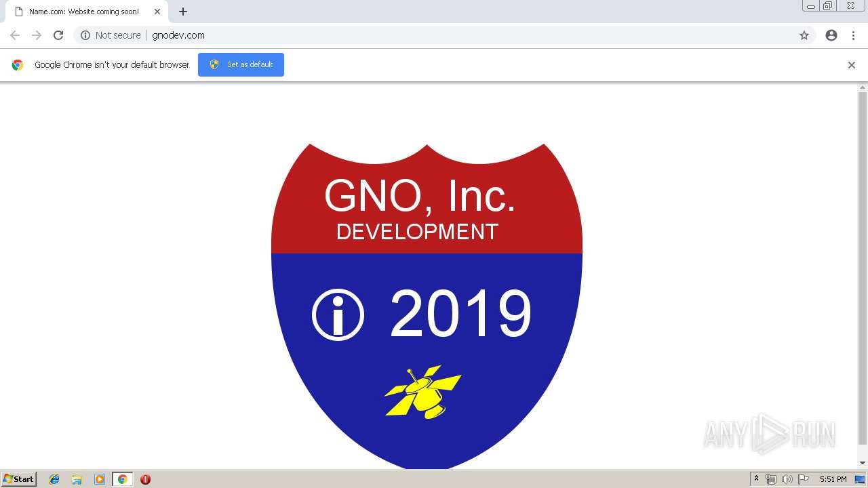The height and width of the screenshot is (488, 868).
Task: Click the show desktop tray icon
Action: click(861, 479)
